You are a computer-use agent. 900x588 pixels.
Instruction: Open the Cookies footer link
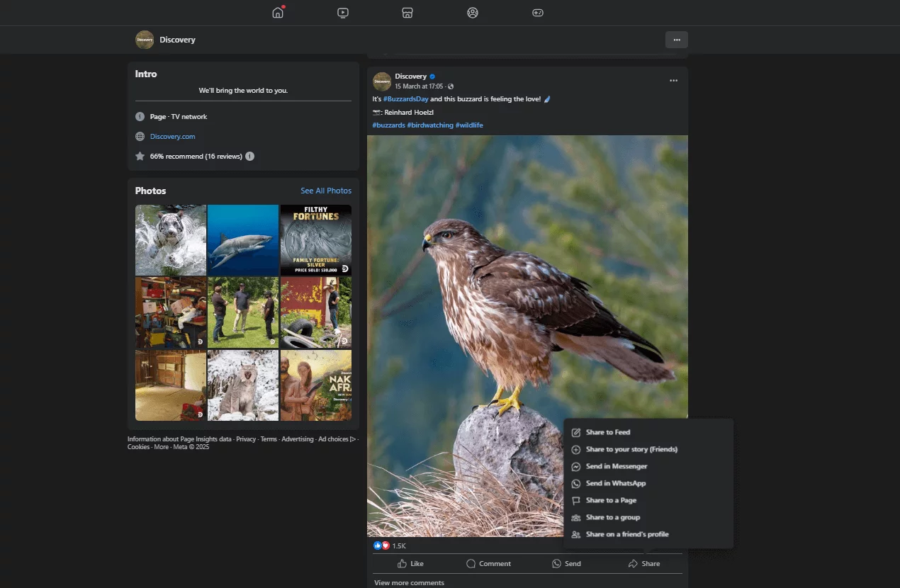click(x=138, y=447)
